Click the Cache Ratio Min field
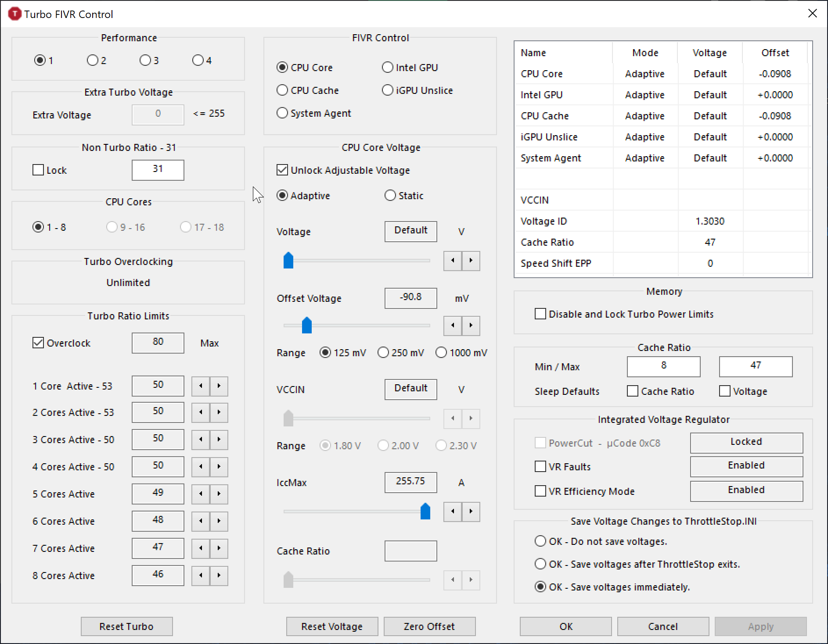828x644 pixels. tap(664, 366)
